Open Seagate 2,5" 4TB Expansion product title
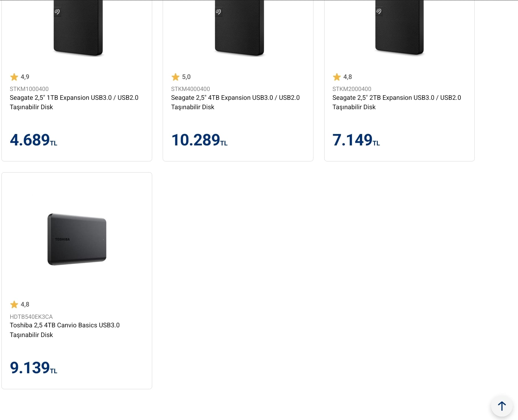The image size is (518, 420). (235, 102)
